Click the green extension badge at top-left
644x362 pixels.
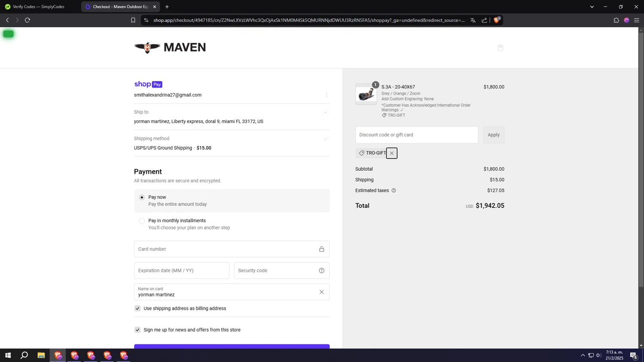click(x=8, y=34)
